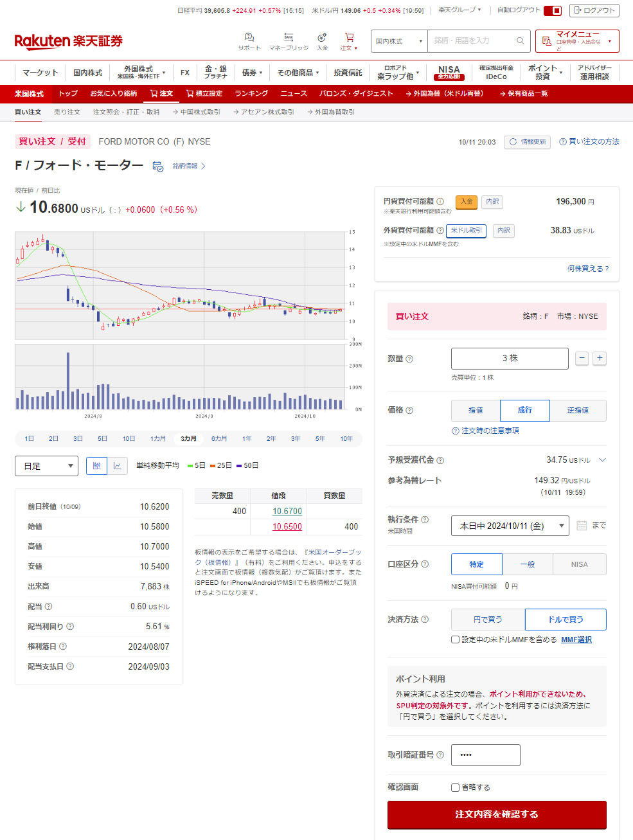The image size is (633, 840).
Task: Click the trading PIN input field
Action: pyautogui.click(x=485, y=755)
